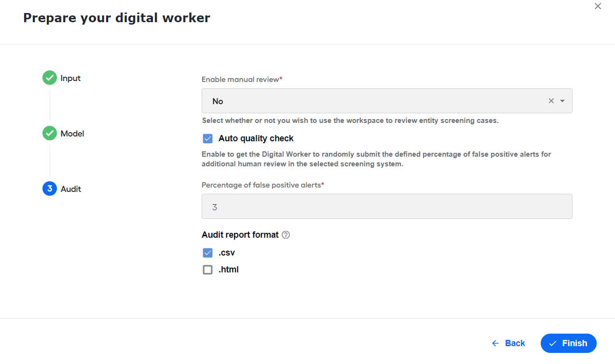615x364 pixels.
Task: Click the green checkmark icon beside Input
Action: tap(50, 78)
